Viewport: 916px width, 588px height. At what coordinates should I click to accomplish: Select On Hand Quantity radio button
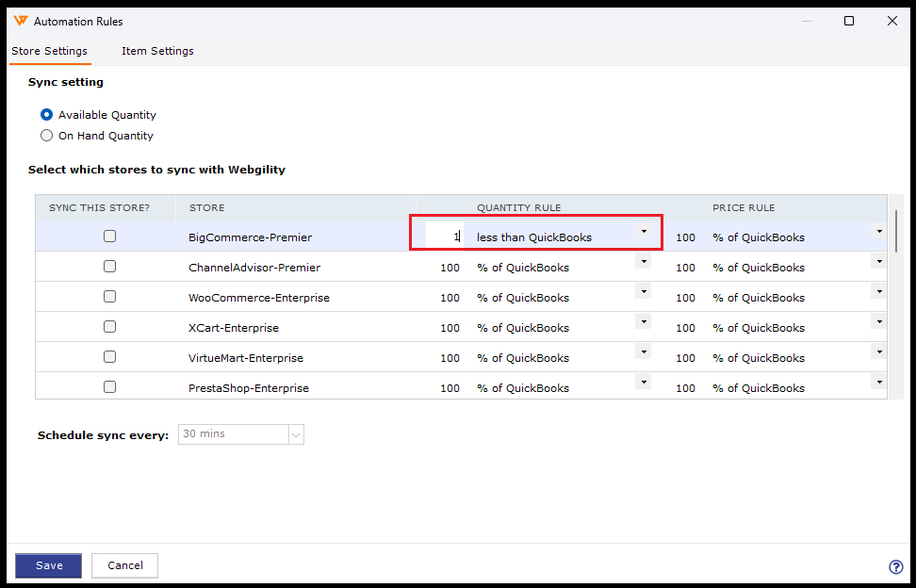47,136
